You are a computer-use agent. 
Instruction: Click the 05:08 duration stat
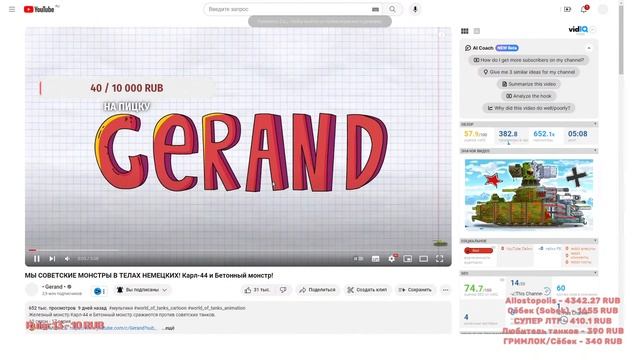click(577, 134)
